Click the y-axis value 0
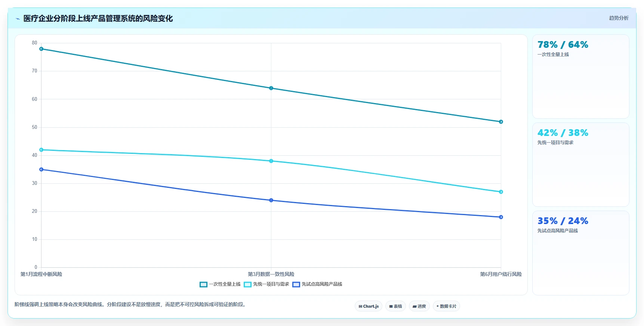 pyautogui.click(x=36, y=267)
